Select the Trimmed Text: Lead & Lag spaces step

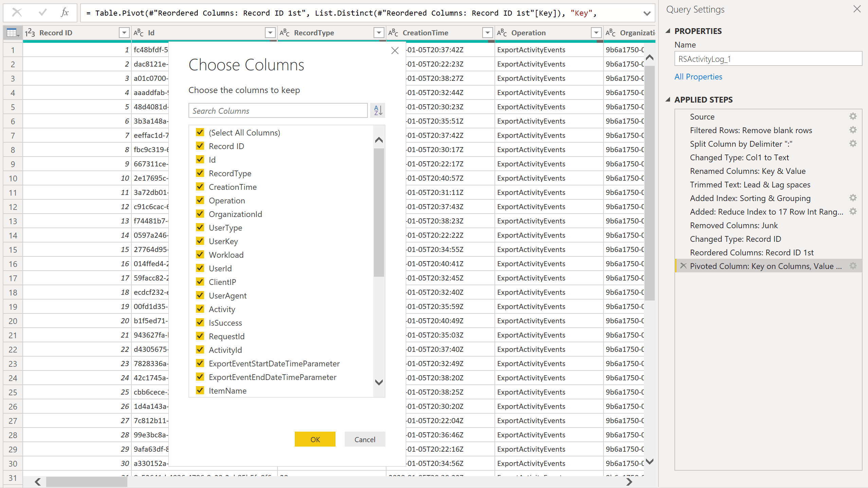click(750, 184)
